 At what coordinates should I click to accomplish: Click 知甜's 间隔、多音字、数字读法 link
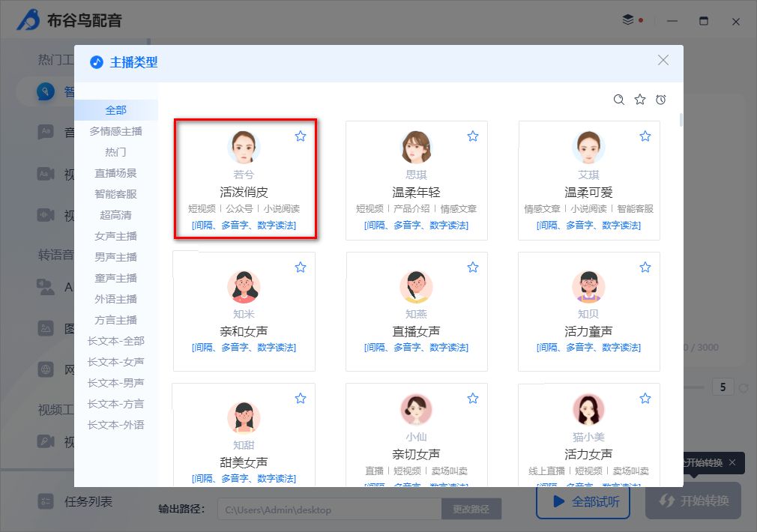pyautogui.click(x=244, y=478)
